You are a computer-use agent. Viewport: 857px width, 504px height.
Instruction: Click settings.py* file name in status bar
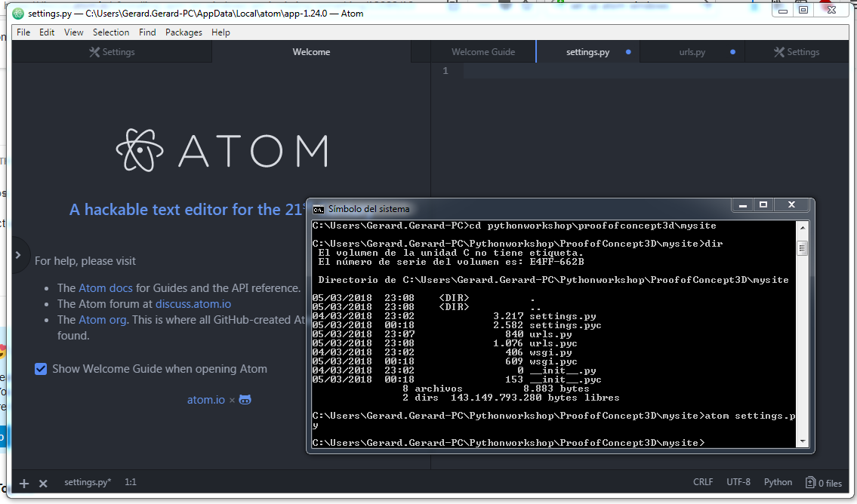88,482
